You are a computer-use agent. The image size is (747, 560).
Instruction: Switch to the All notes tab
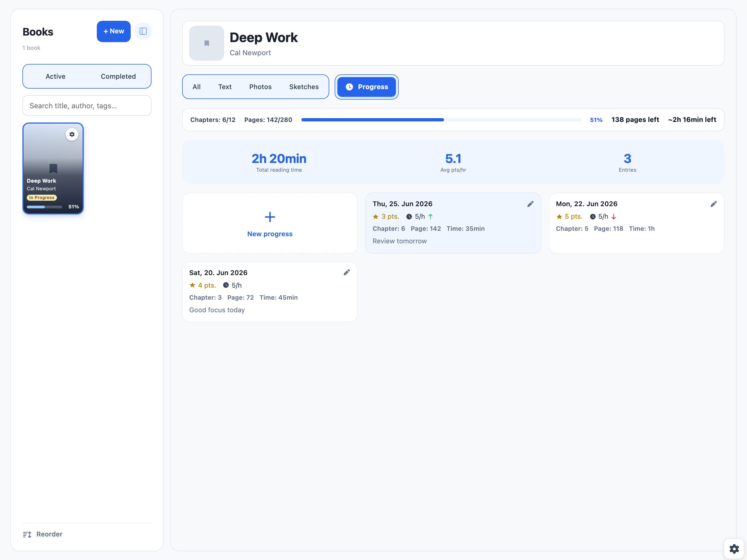[197, 87]
